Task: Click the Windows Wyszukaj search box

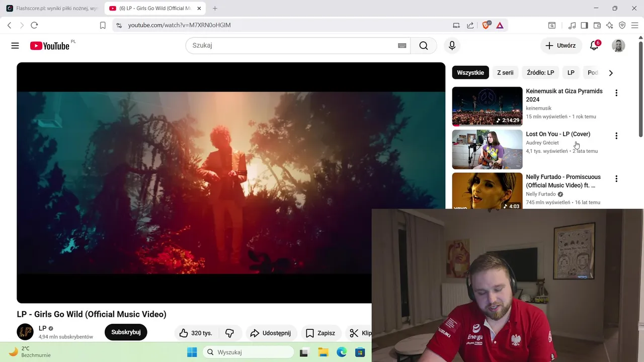Action: (x=248, y=352)
